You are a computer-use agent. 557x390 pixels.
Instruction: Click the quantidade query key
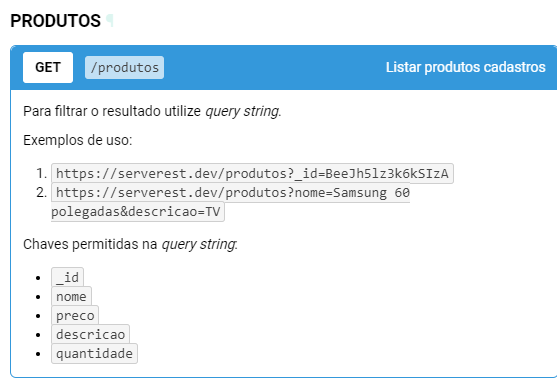(x=94, y=354)
